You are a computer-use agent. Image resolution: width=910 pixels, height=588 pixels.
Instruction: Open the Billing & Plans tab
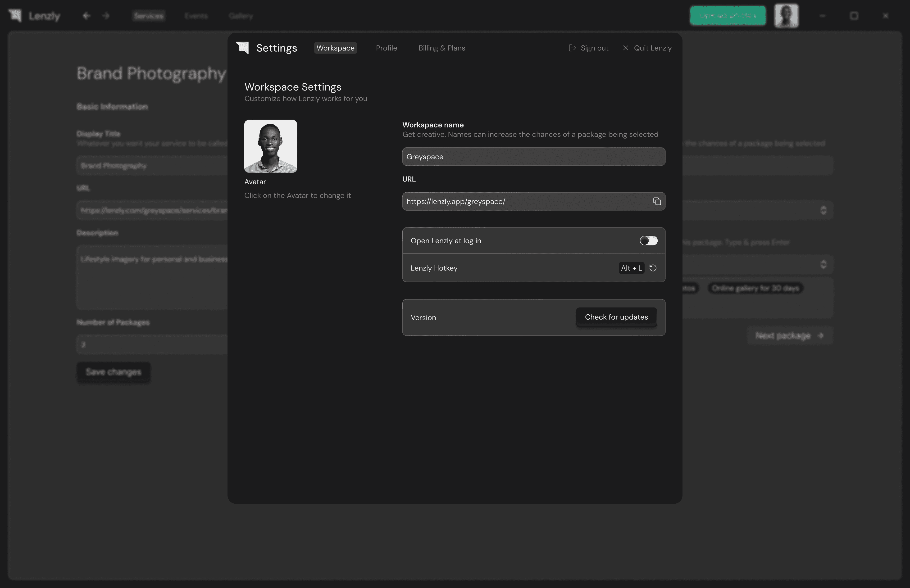point(442,48)
